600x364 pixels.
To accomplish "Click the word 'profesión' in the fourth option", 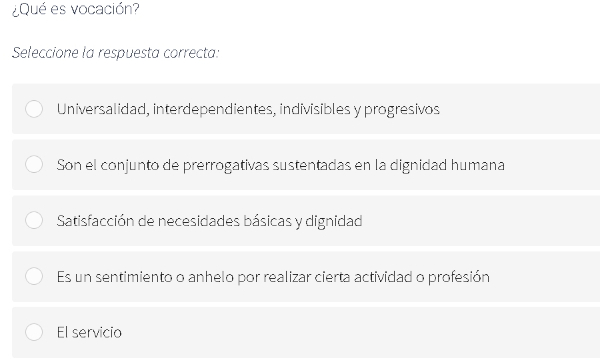I will click(458, 277).
